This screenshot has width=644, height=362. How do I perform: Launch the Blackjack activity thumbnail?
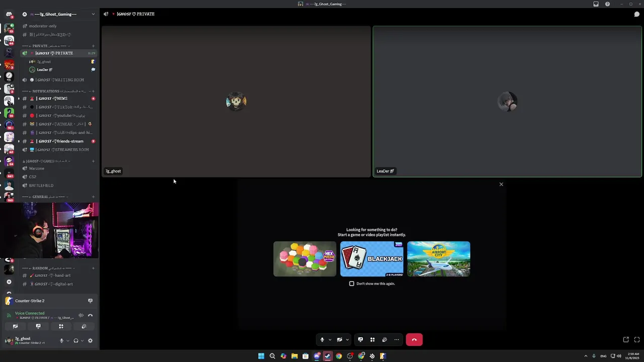(x=372, y=259)
